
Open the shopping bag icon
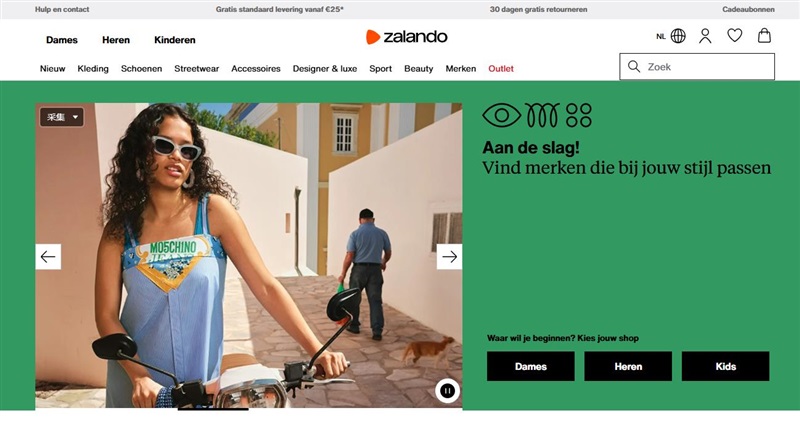click(764, 36)
